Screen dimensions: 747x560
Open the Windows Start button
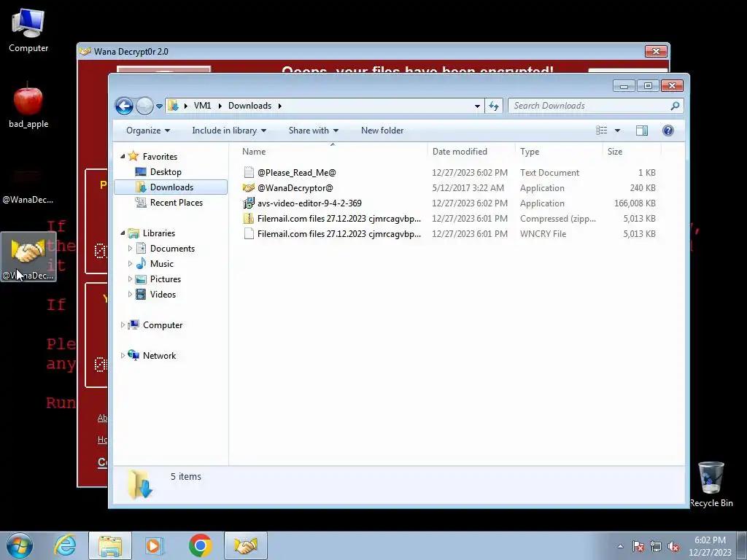(x=20, y=545)
